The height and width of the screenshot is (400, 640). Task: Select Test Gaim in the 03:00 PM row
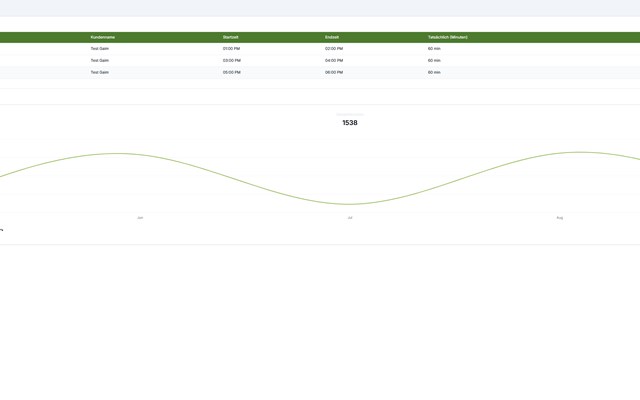point(100,60)
